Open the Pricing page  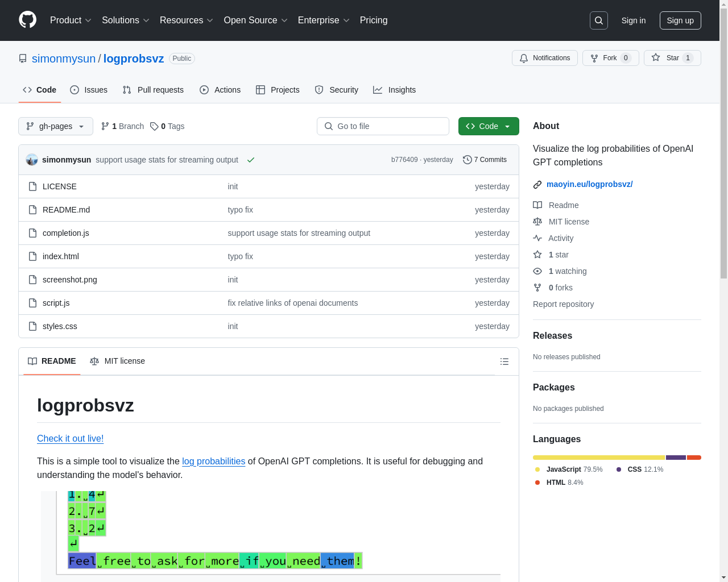(x=374, y=20)
